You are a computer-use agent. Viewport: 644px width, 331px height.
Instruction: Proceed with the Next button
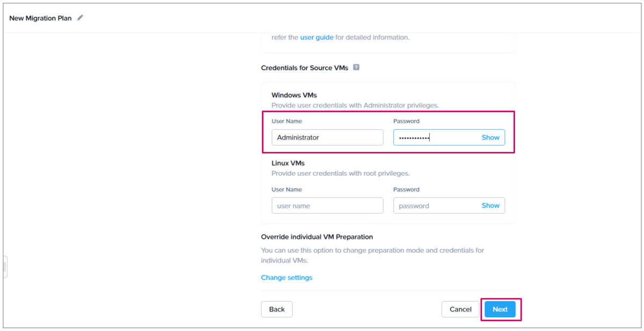(500, 309)
